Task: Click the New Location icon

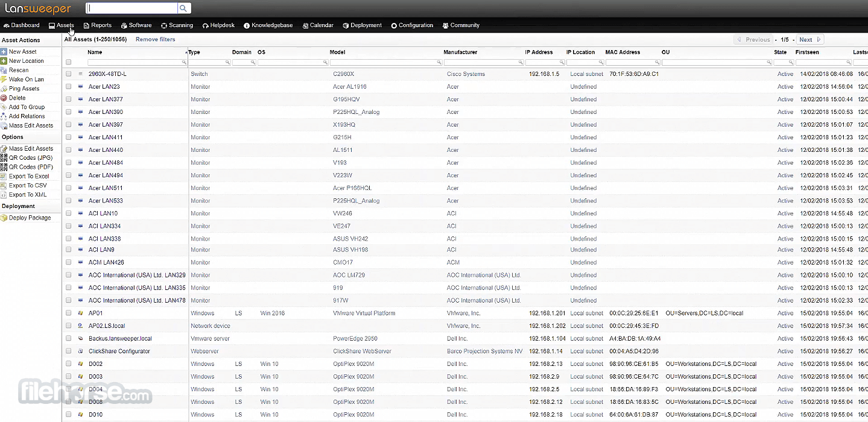Action: pyautogui.click(x=4, y=61)
